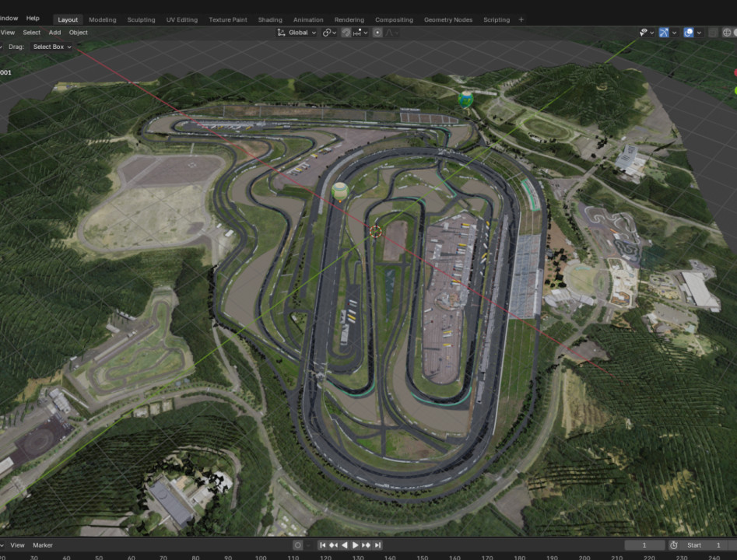
Task: Toggle X-ray mode in viewport header
Action: pyautogui.click(x=713, y=33)
